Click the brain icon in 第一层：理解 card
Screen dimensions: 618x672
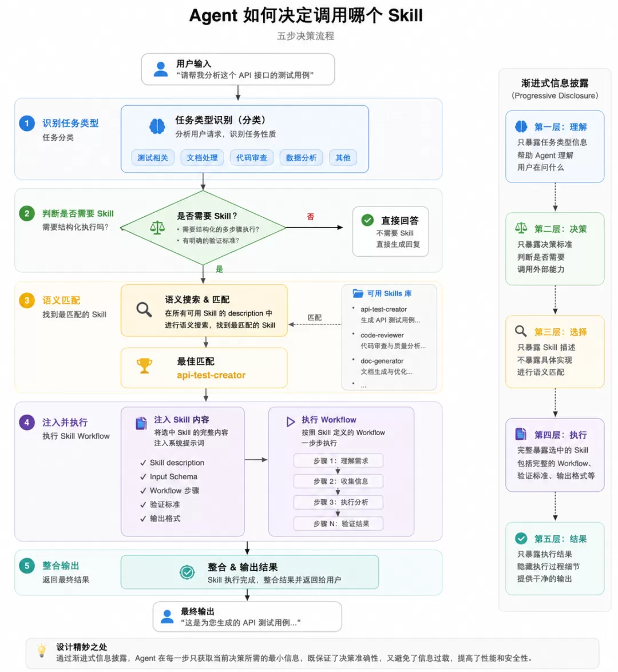521,126
